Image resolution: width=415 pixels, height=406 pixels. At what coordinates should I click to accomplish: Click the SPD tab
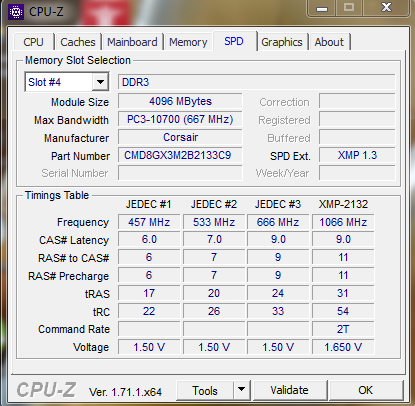(234, 41)
